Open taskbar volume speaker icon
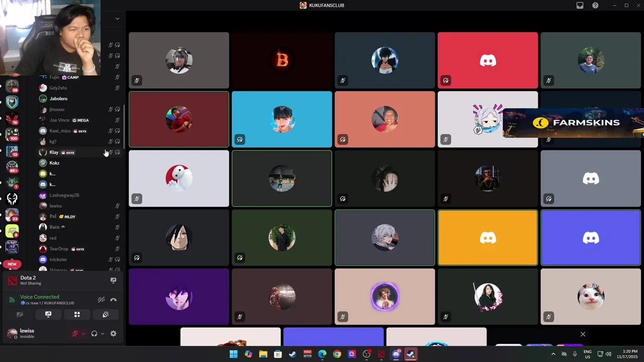Image resolution: width=644 pixels, height=362 pixels. 608,354
